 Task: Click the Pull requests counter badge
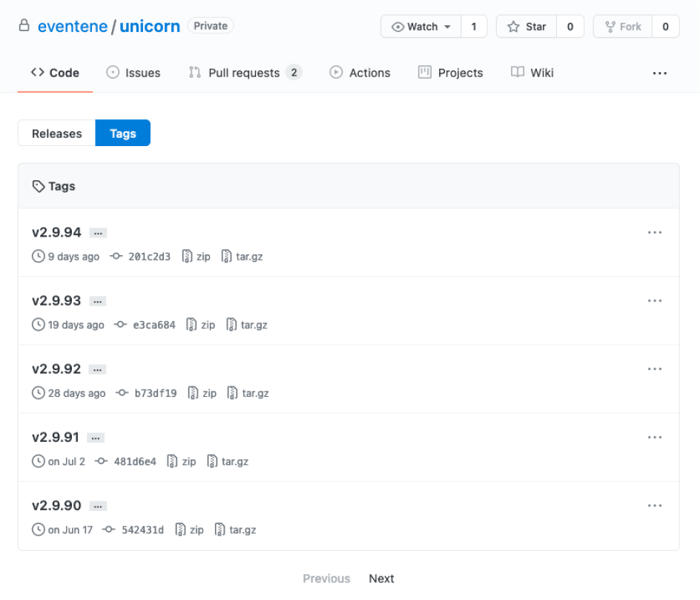pyautogui.click(x=294, y=73)
